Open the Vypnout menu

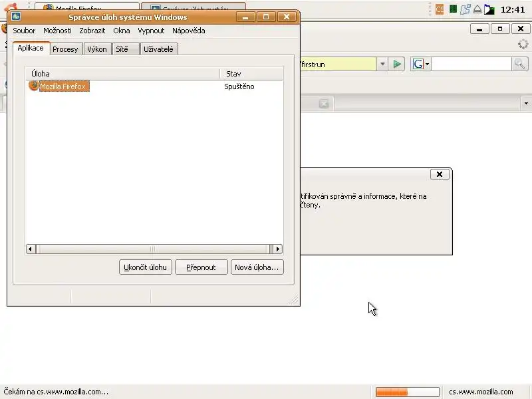(x=151, y=31)
